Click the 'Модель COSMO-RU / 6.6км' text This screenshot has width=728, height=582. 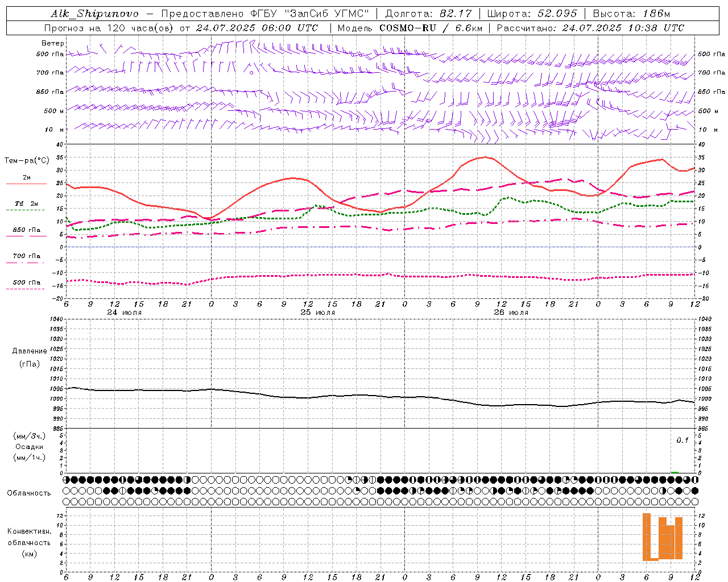coord(410,28)
